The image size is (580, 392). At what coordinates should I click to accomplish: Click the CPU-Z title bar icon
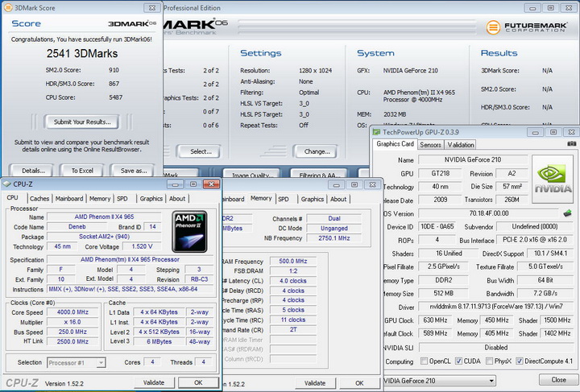8,184
